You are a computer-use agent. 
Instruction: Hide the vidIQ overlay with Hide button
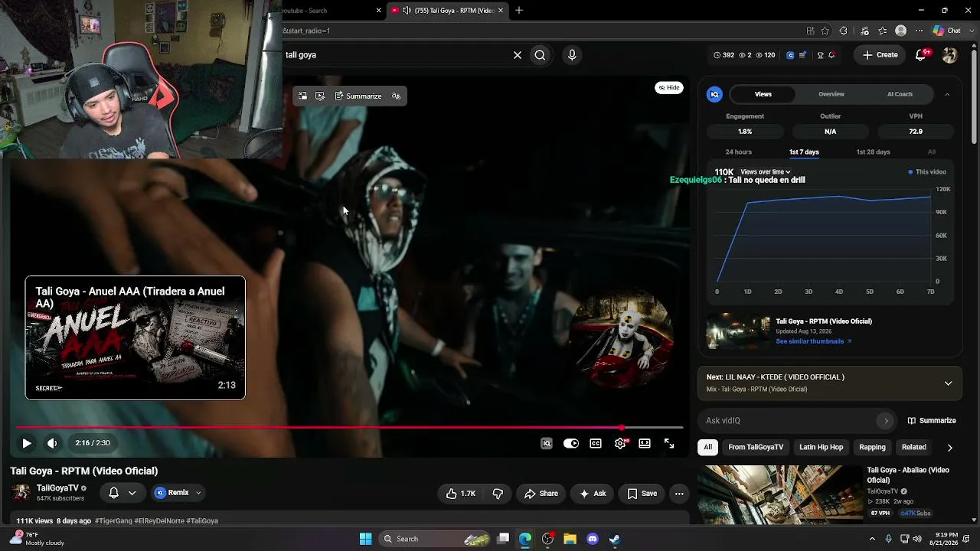pos(669,88)
